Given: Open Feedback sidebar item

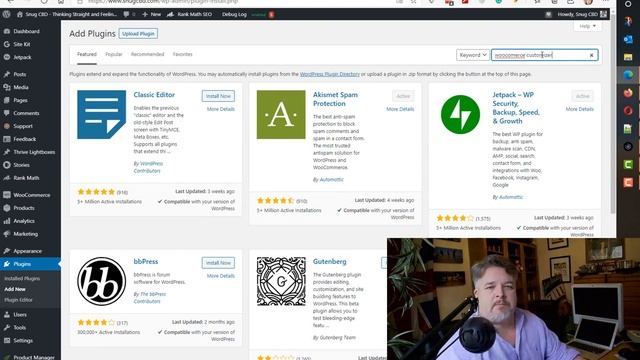Looking at the screenshot, I should pyautogui.click(x=24, y=139).
